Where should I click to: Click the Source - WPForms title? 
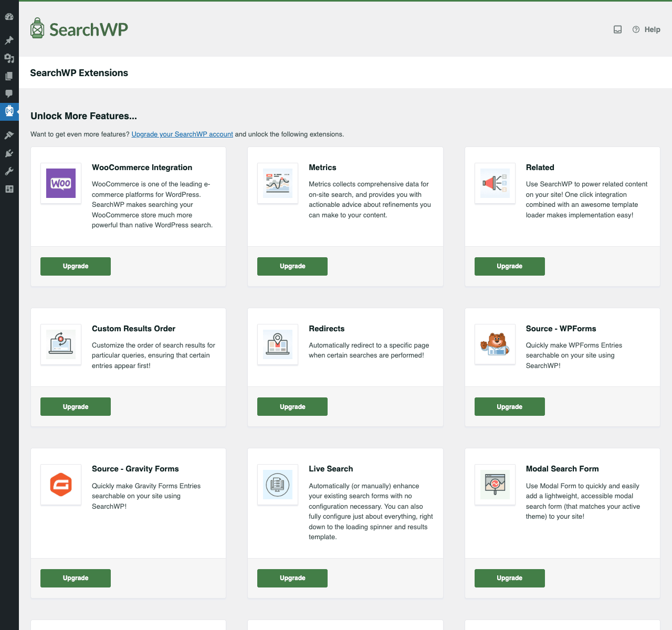(x=561, y=329)
